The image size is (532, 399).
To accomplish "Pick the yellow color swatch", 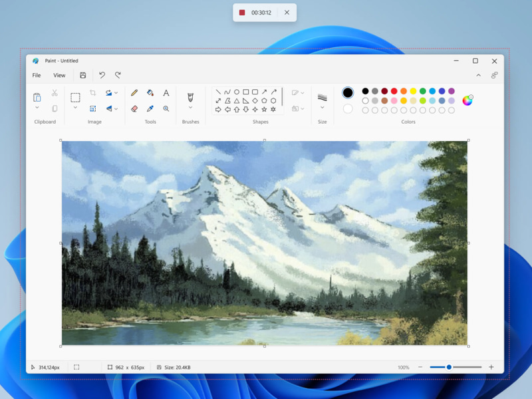I will coord(413,91).
